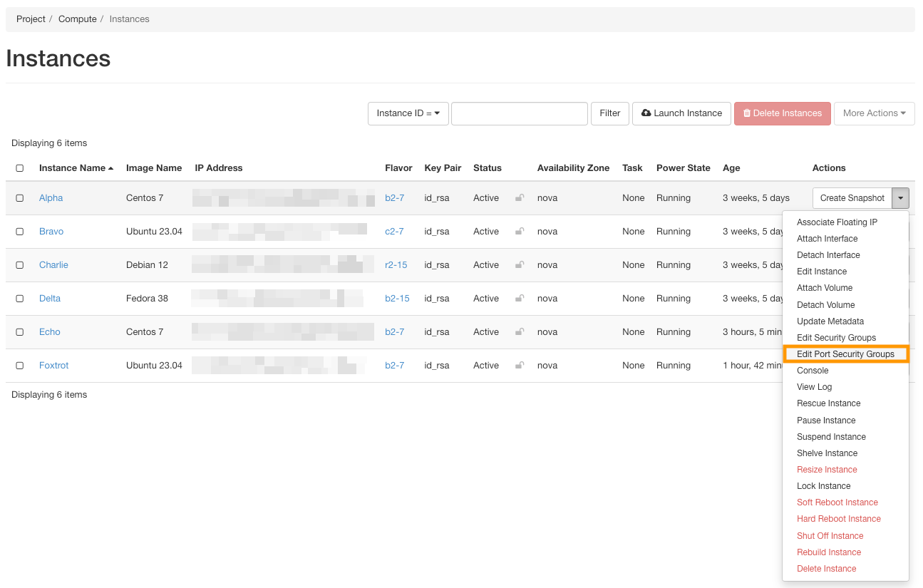The height and width of the screenshot is (588, 923).
Task: Open the Alpha instance link
Action: (51, 198)
